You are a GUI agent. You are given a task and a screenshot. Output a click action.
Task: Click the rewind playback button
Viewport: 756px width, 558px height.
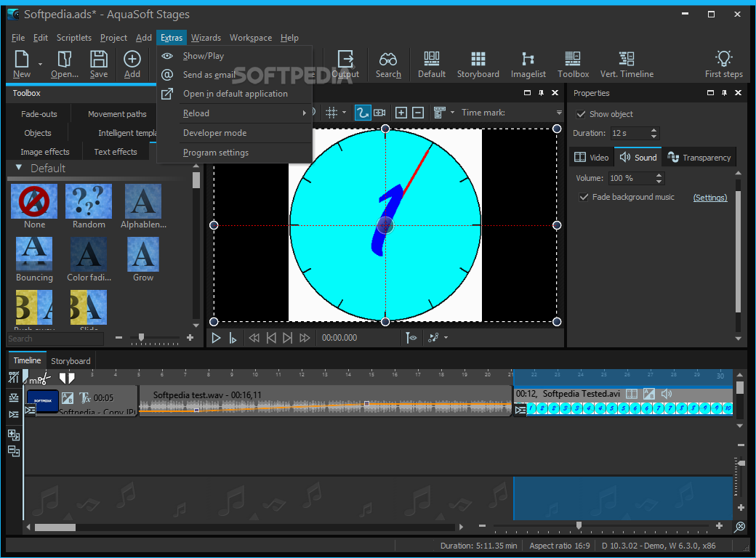[254, 339]
